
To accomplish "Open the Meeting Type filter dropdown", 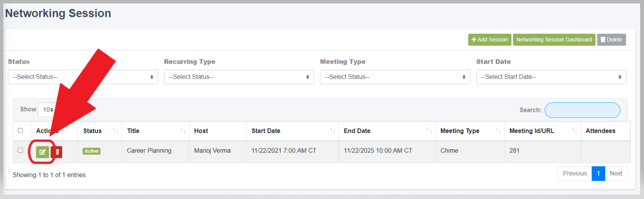I will click(x=395, y=77).
